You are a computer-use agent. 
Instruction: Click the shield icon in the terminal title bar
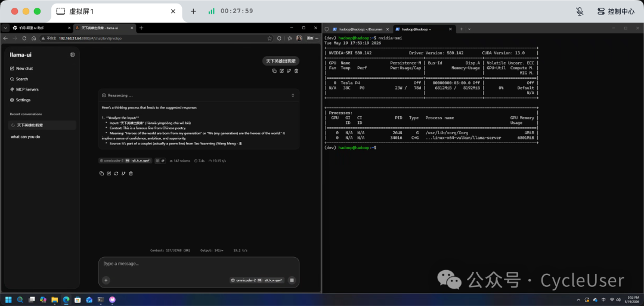tap(327, 29)
